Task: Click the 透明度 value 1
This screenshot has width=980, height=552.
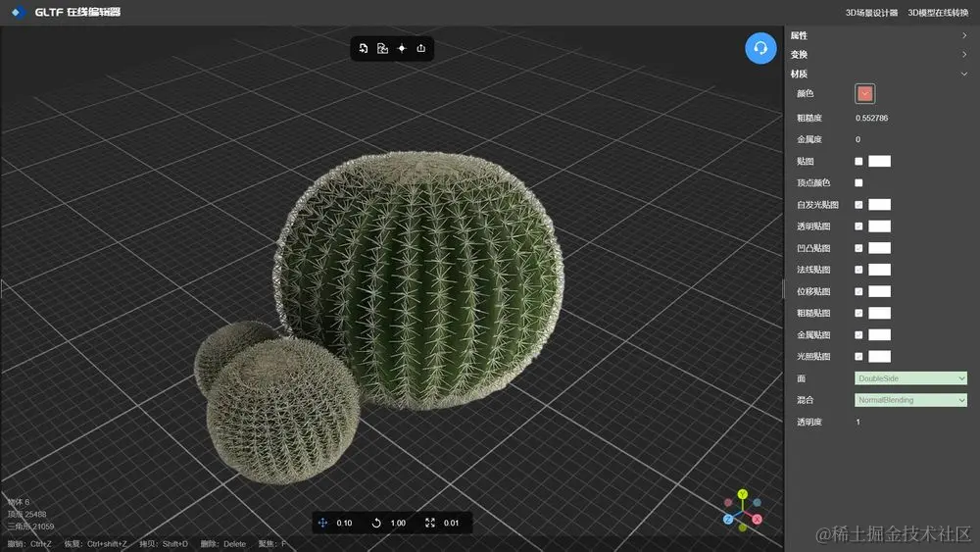Action: (x=858, y=422)
